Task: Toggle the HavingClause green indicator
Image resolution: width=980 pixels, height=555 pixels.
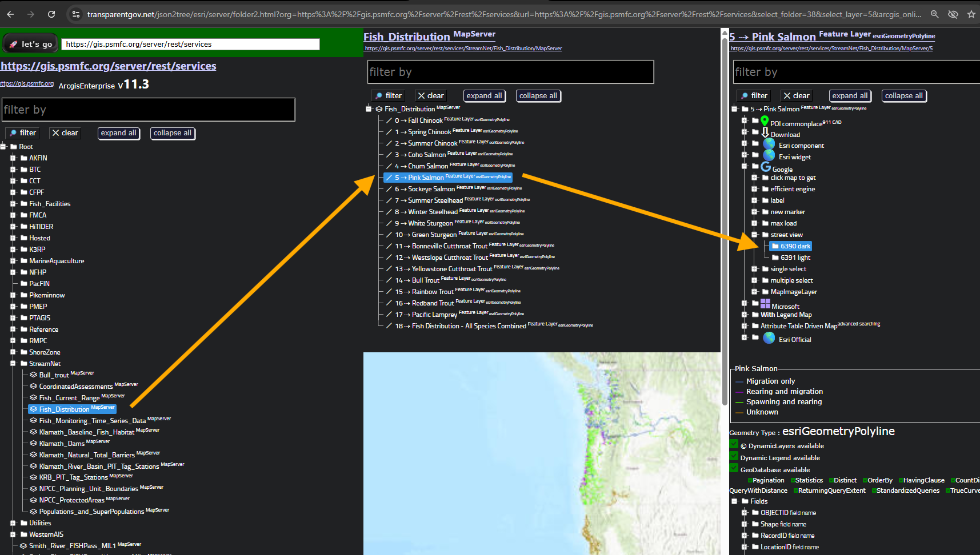Action: [x=901, y=480]
